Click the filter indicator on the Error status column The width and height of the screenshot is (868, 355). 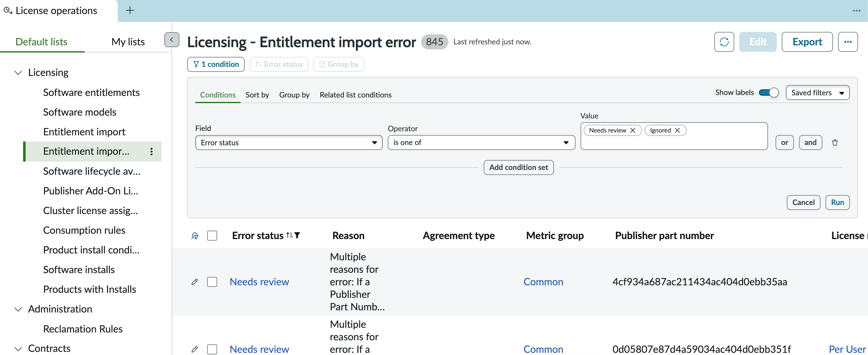click(297, 235)
